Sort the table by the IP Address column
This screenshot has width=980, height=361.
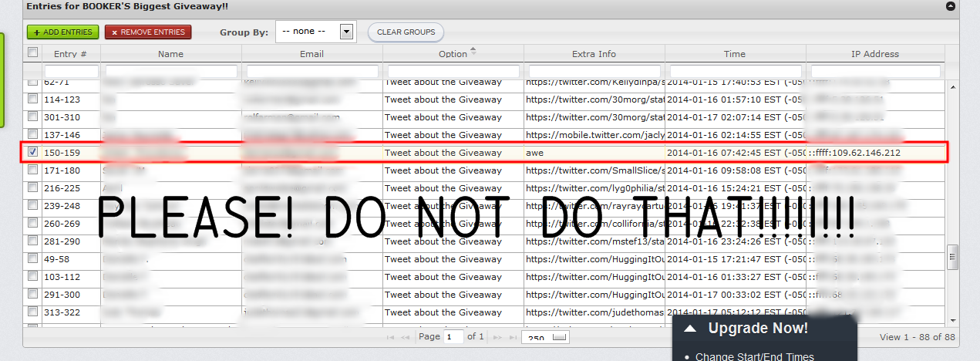click(x=875, y=54)
